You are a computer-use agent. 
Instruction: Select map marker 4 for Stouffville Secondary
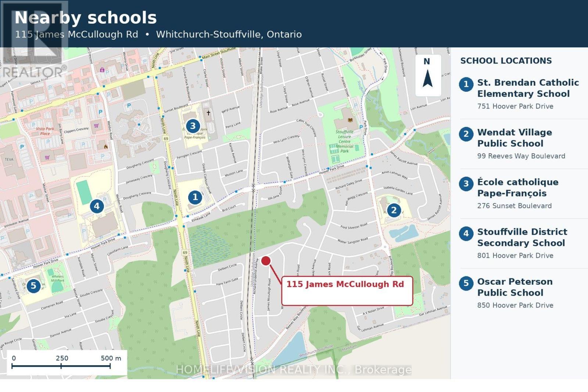pyautogui.click(x=97, y=206)
